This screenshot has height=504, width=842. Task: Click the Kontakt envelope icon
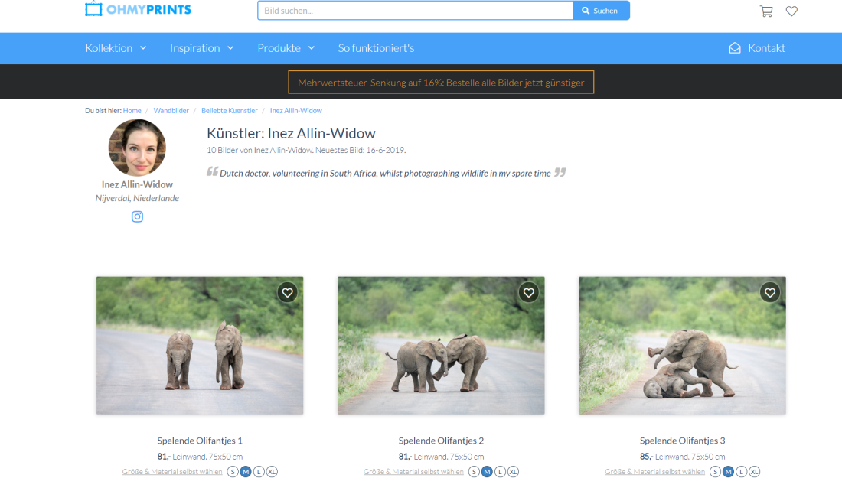pos(735,48)
